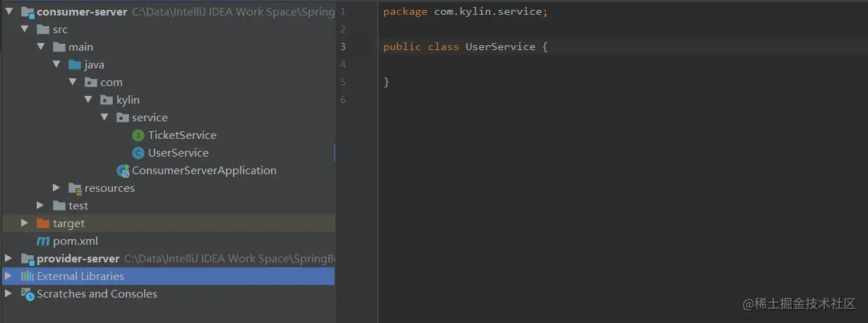Expand Scratches and Consoles arrow
The image size is (868, 323).
point(8,294)
